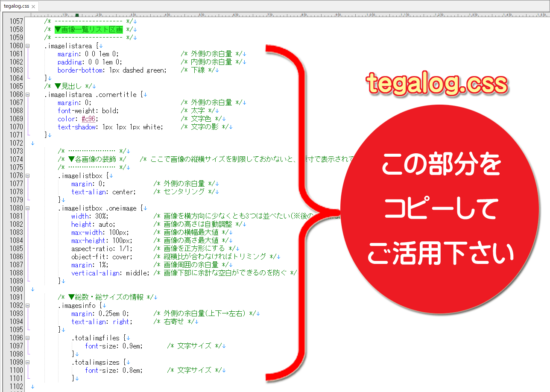
Task: Collapse the .totalimgfiles block fold marker
Action: click(28, 338)
